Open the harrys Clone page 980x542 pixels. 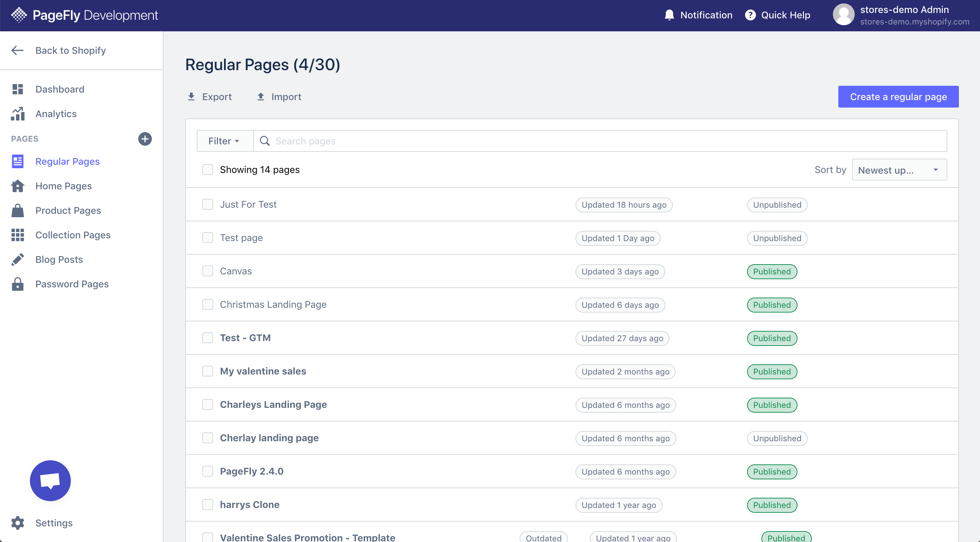250,505
